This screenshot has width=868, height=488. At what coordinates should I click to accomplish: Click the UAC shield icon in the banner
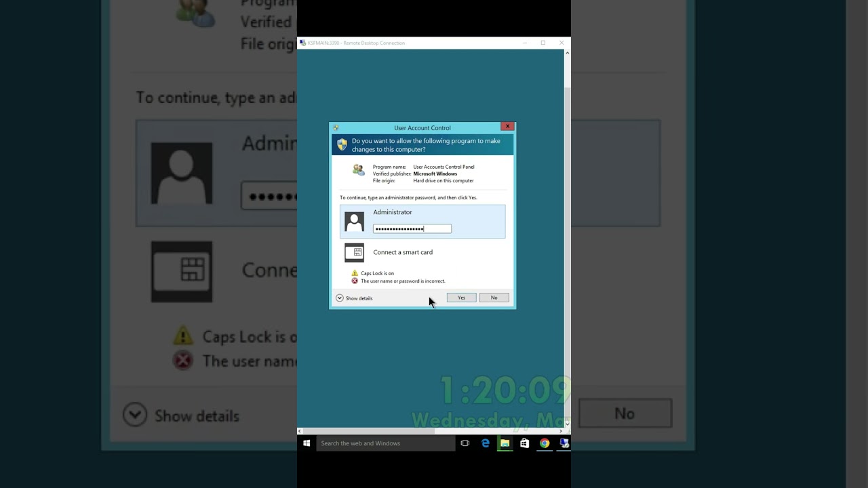pyautogui.click(x=342, y=144)
